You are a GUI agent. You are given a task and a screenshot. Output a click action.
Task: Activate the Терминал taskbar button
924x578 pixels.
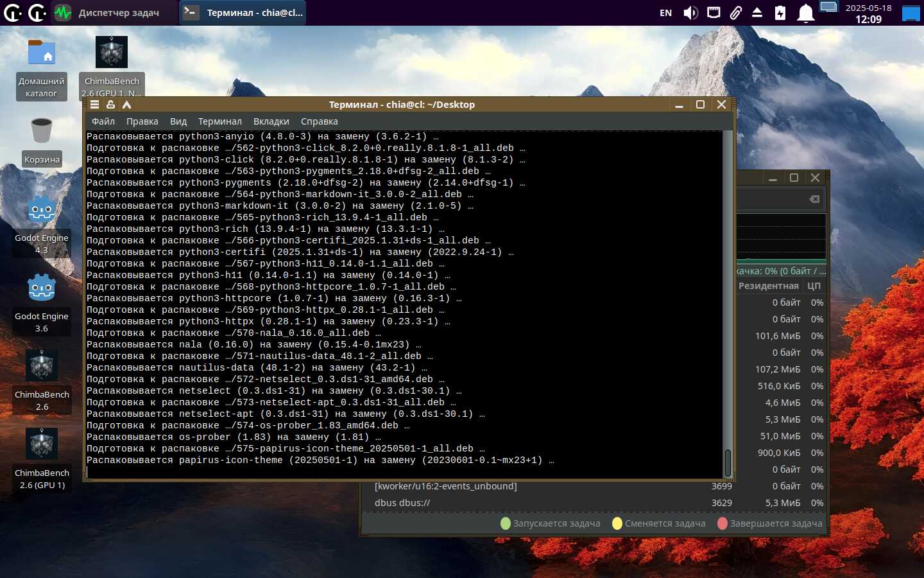pyautogui.click(x=243, y=13)
